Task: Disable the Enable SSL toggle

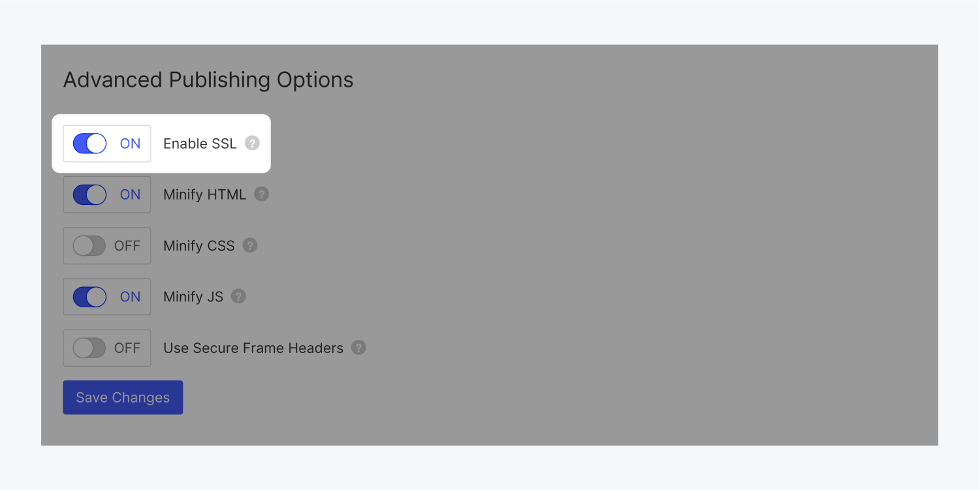Action: 89,144
